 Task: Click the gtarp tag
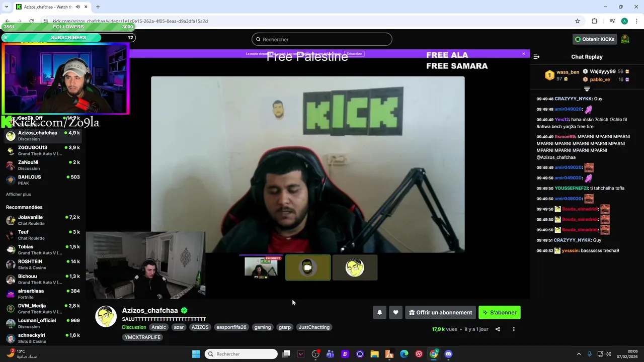tap(285, 327)
